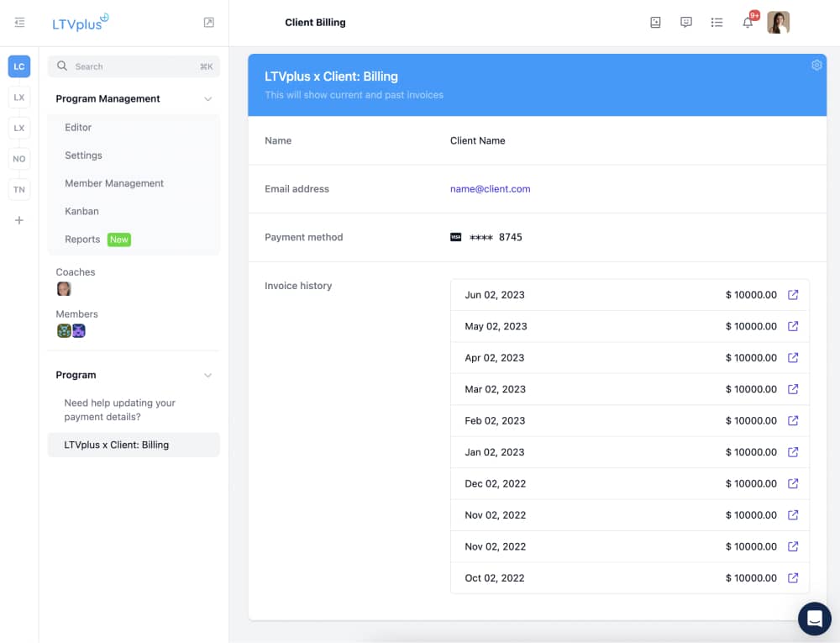Open the Kanban page
This screenshot has height=643, width=840.
pos(82,211)
